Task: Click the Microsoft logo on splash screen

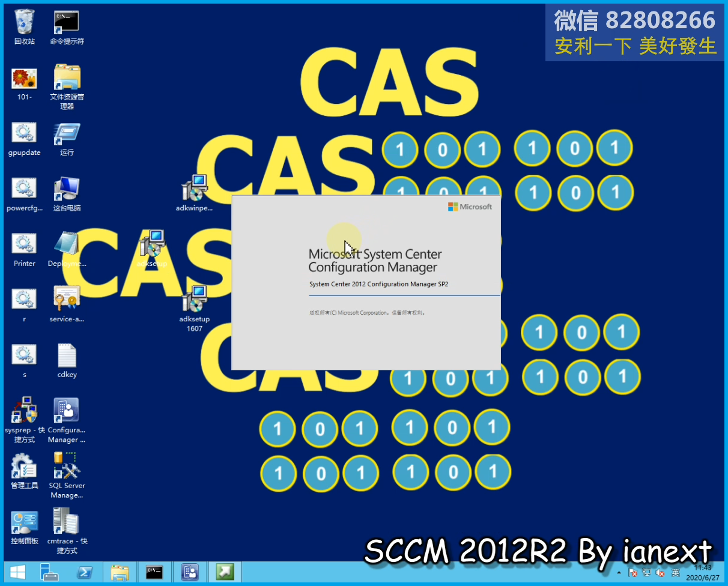Action: coord(470,207)
